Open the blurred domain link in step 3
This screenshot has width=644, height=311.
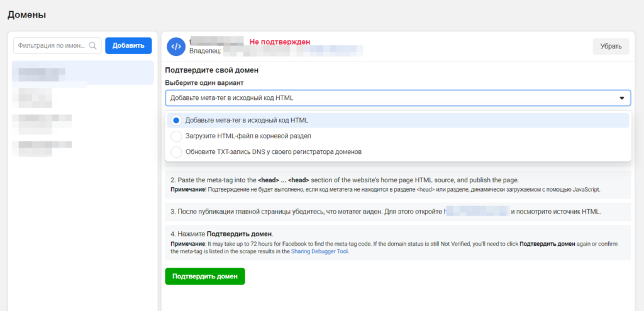click(477, 211)
